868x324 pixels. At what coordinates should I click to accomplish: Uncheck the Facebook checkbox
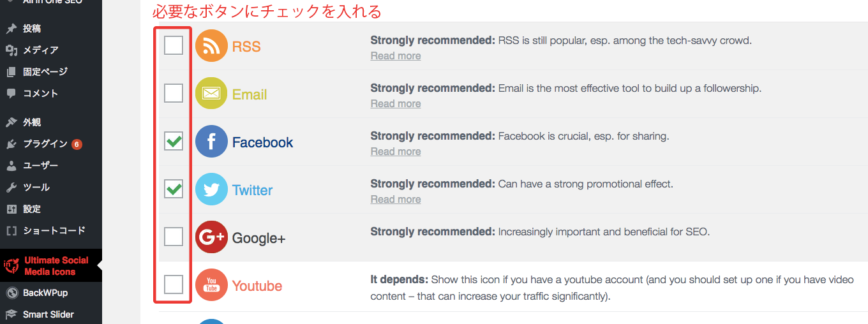coord(174,142)
